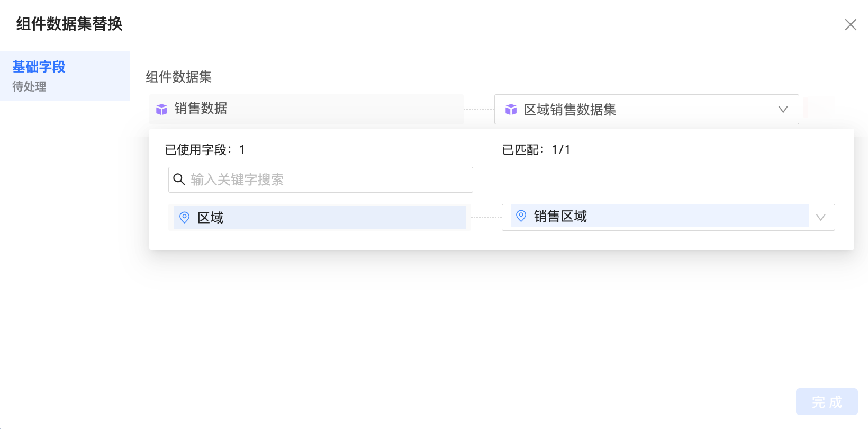Expand the 区域销售数据集 dropdown arrow
Image resolution: width=868 pixels, height=429 pixels.
tap(783, 110)
